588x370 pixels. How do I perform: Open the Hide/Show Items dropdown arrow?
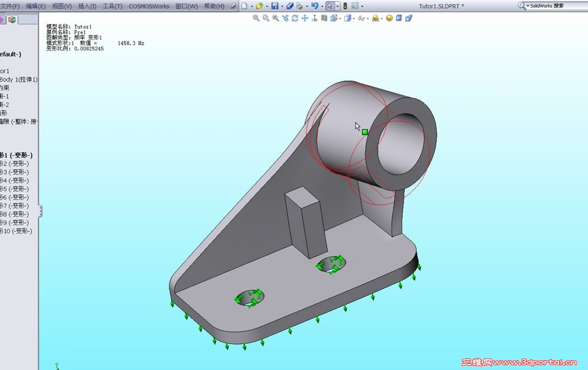pyautogui.click(x=367, y=18)
